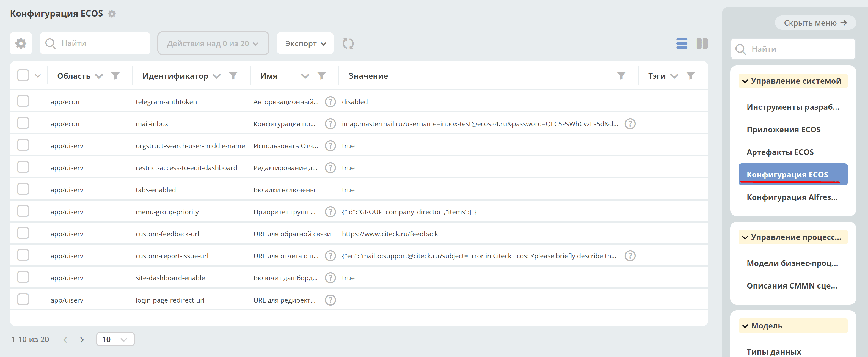
Task: Show help for orgstruct-search-user-middle-name name
Action: (330, 145)
